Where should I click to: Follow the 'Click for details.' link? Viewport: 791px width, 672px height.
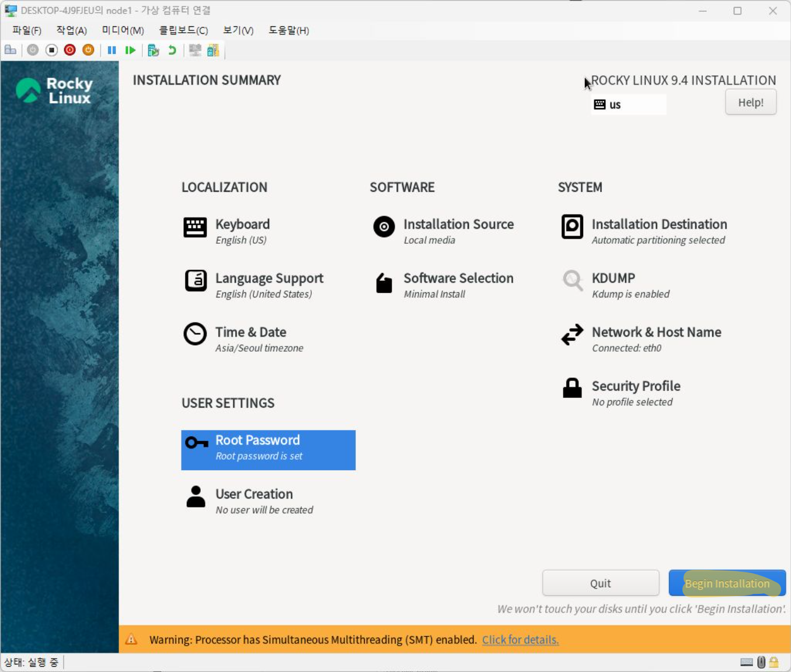[520, 640]
